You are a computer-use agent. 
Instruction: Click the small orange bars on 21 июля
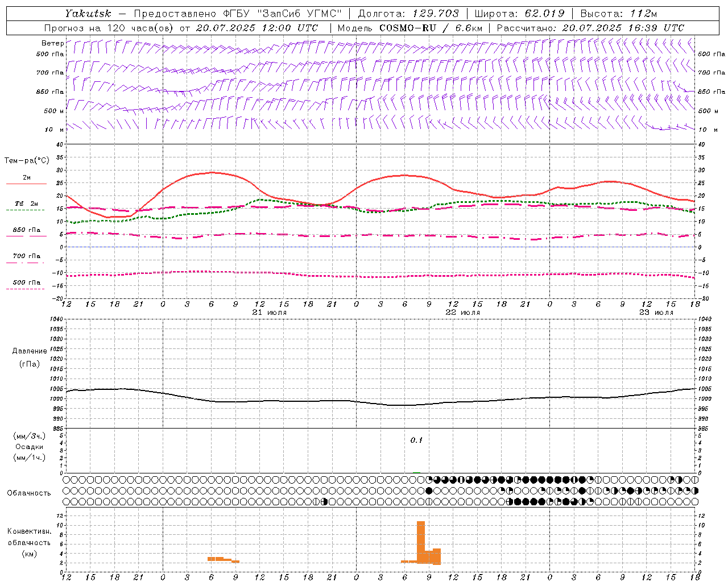(x=224, y=560)
